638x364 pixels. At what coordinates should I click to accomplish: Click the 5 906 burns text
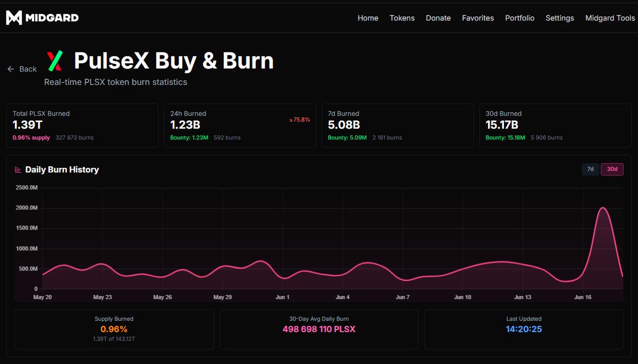point(547,138)
